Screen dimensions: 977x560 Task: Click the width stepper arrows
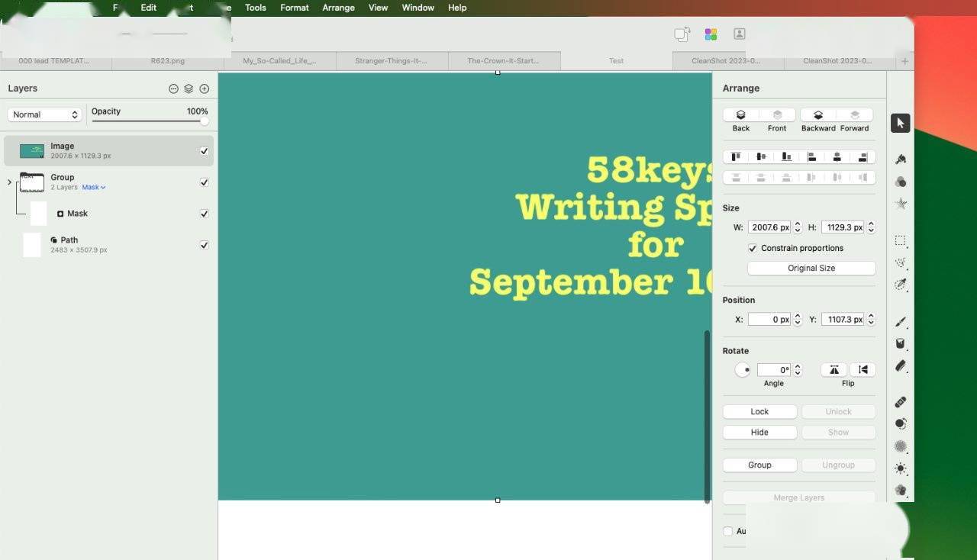[x=798, y=227]
